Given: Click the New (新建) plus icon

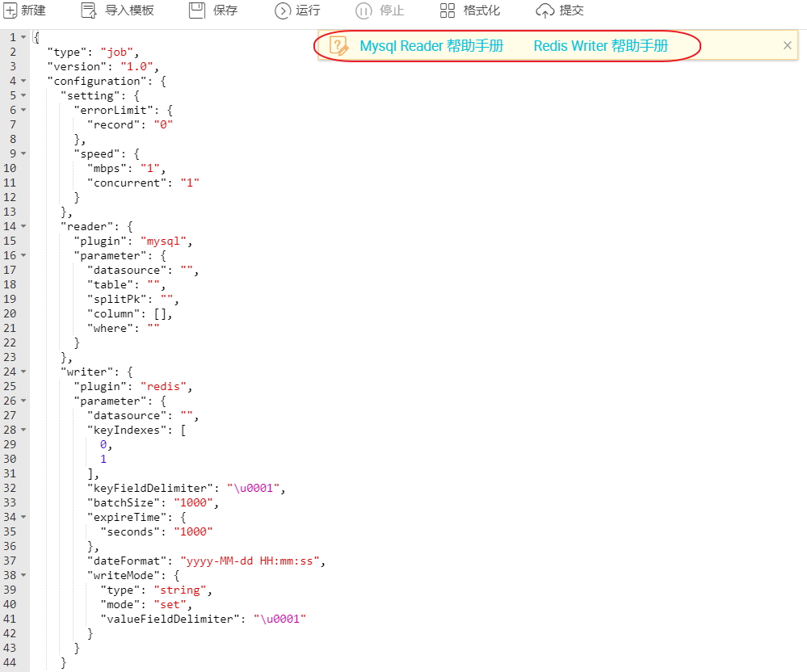Looking at the screenshot, I should (10, 10).
